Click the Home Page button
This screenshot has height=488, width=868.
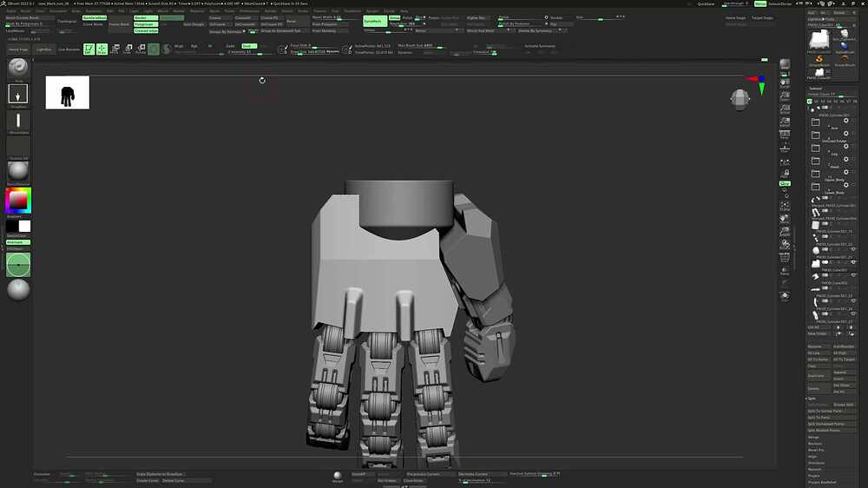(17, 49)
